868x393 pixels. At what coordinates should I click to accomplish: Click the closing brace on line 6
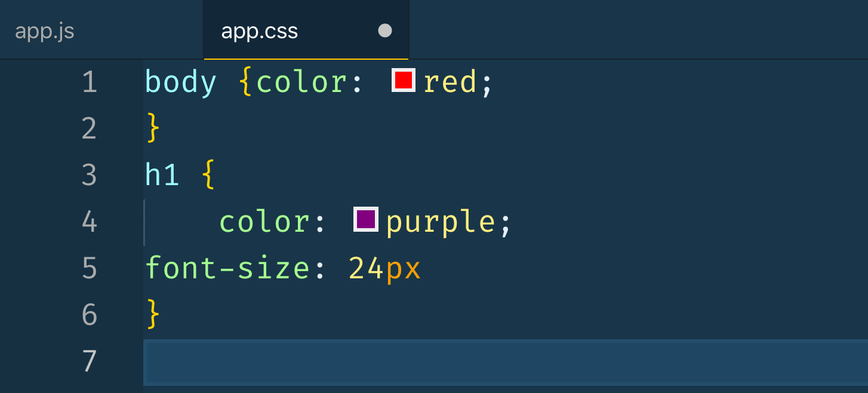tap(153, 314)
